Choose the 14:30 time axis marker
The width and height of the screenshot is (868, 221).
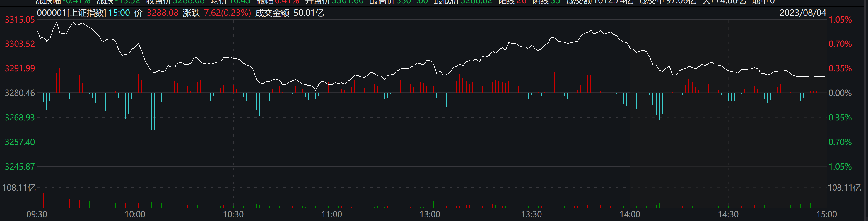point(728,214)
